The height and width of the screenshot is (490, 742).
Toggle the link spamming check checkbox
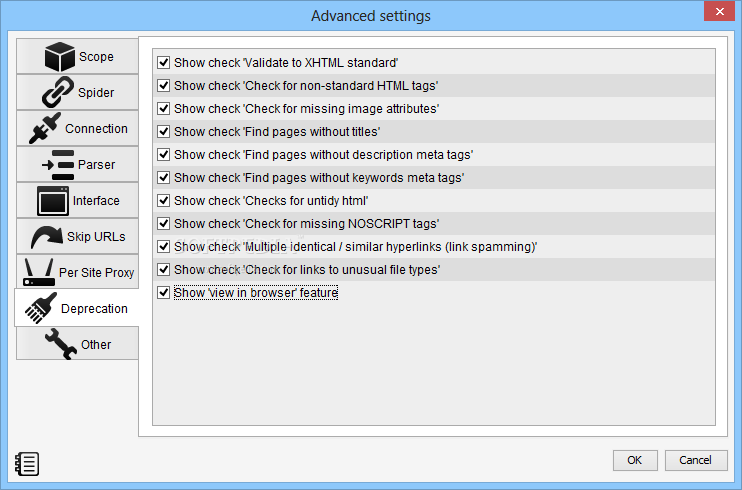pyautogui.click(x=164, y=247)
